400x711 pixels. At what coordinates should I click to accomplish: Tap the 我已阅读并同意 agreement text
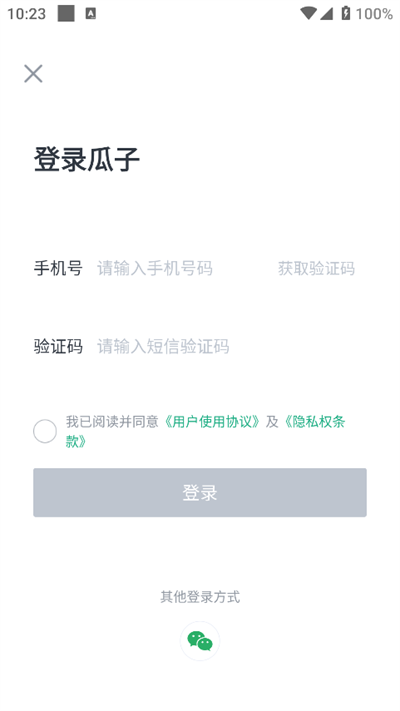(x=112, y=422)
